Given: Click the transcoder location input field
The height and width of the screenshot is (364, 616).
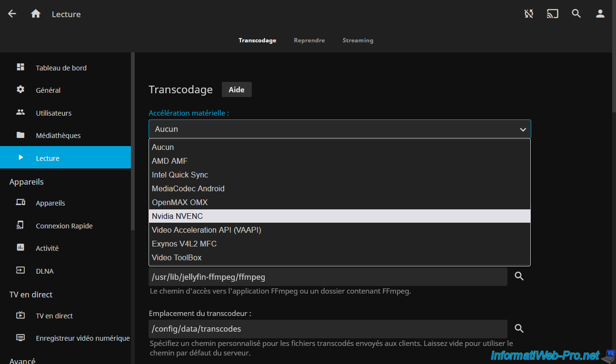Looking at the screenshot, I should coord(328,329).
